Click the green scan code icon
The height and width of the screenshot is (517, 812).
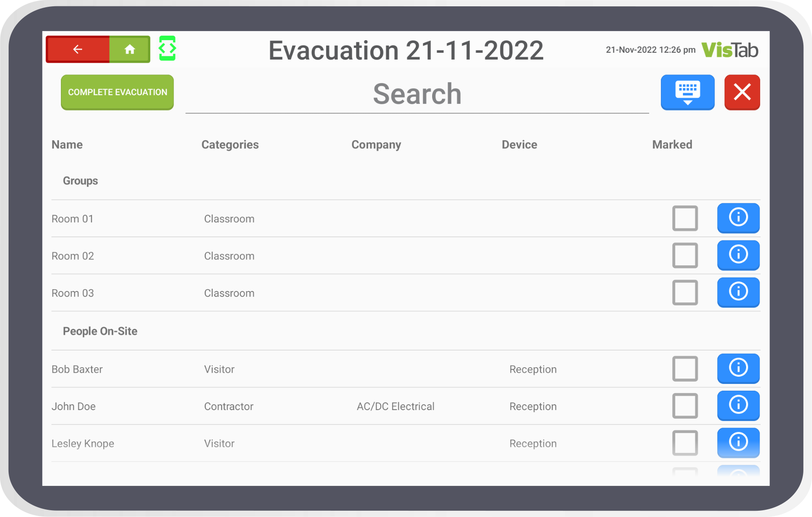coord(167,49)
